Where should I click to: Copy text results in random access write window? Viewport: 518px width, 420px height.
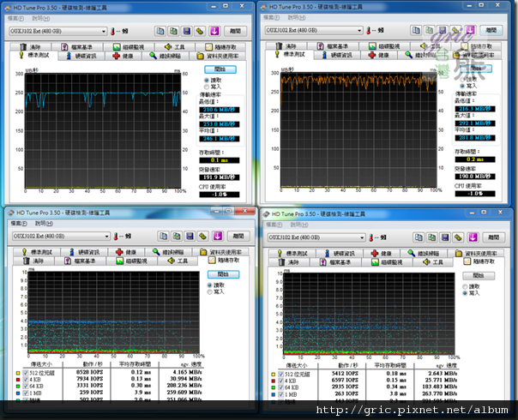pos(419,237)
